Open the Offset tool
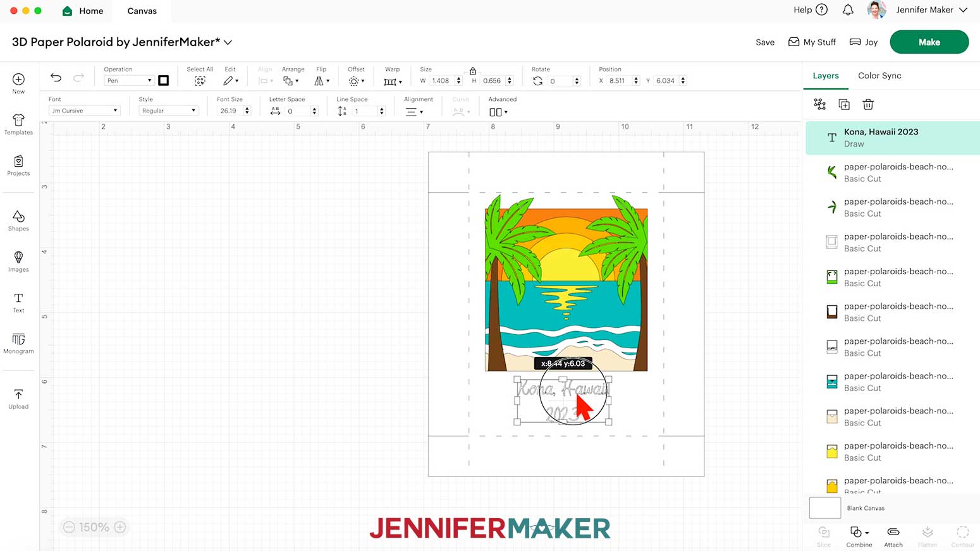Image resolution: width=980 pixels, height=551 pixels. point(356,81)
